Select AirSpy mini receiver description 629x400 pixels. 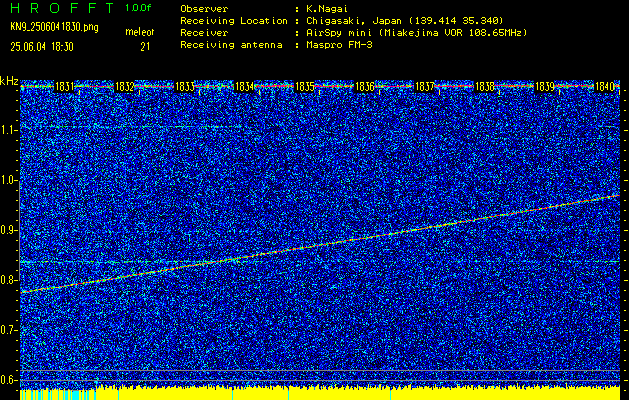pyautogui.click(x=416, y=32)
